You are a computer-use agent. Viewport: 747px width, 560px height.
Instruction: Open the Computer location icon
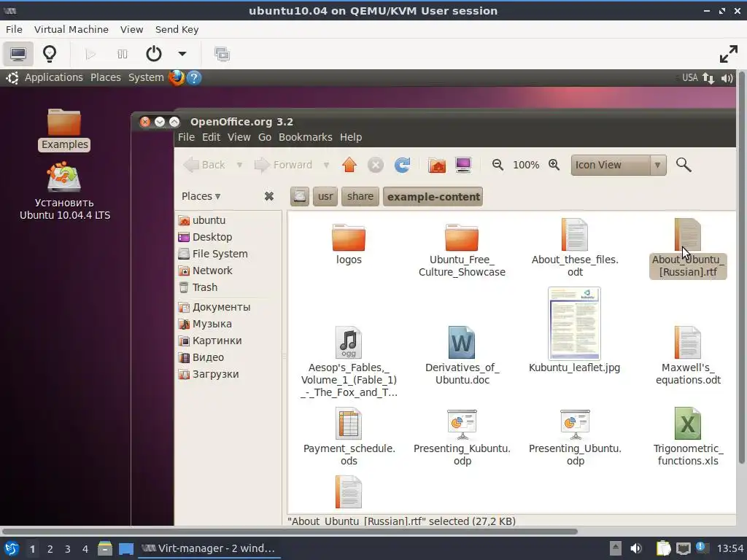[463, 165]
